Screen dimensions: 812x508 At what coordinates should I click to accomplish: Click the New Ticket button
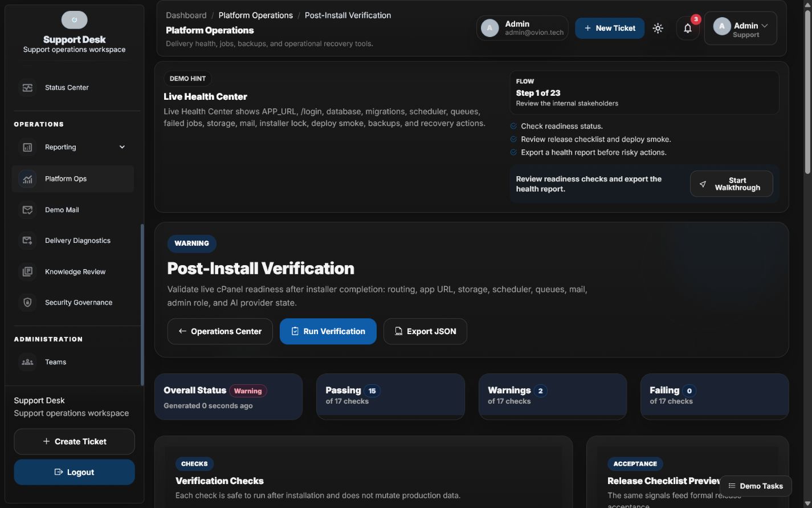(610, 28)
